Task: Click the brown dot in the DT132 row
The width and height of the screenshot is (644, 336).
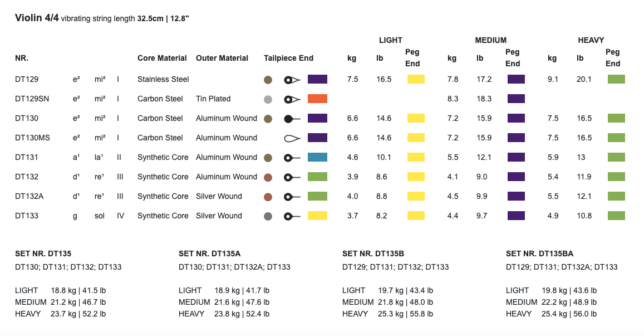Action: [268, 177]
